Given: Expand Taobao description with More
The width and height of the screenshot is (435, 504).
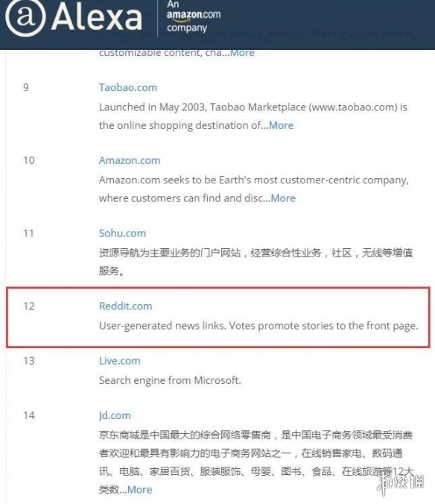Looking at the screenshot, I should pos(281,125).
